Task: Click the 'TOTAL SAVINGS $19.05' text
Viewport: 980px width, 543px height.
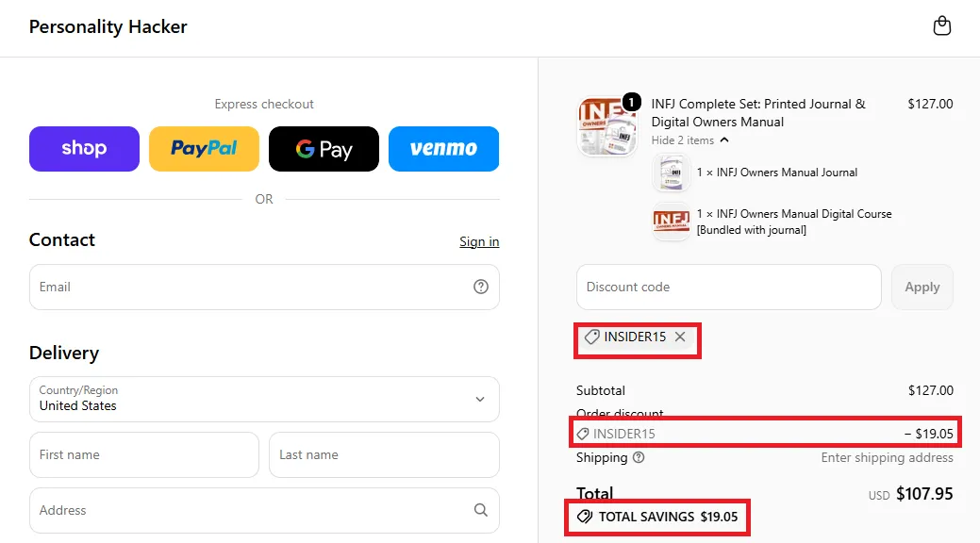Action: [x=668, y=517]
